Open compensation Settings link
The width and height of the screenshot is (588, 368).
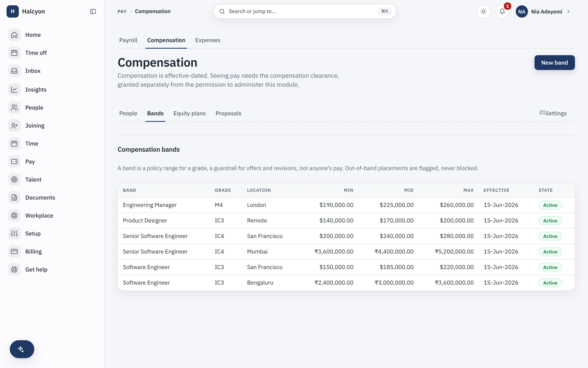[x=553, y=113]
